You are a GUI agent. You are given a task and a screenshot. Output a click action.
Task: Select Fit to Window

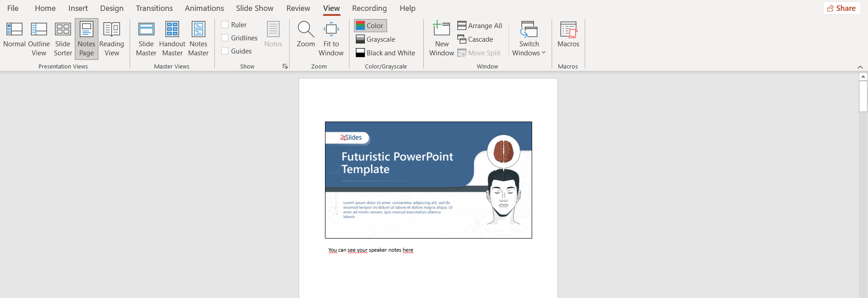tap(331, 39)
